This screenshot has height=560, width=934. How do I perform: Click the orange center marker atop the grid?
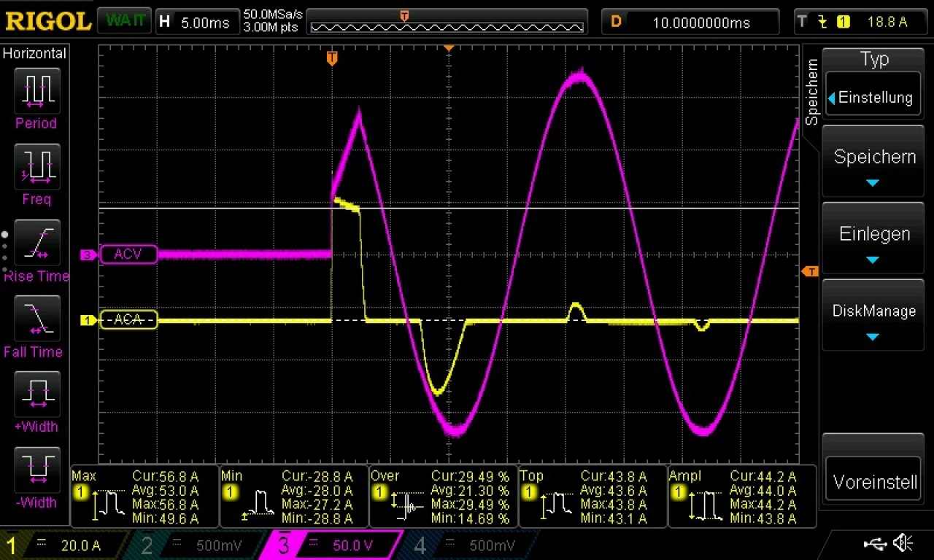coord(449,48)
